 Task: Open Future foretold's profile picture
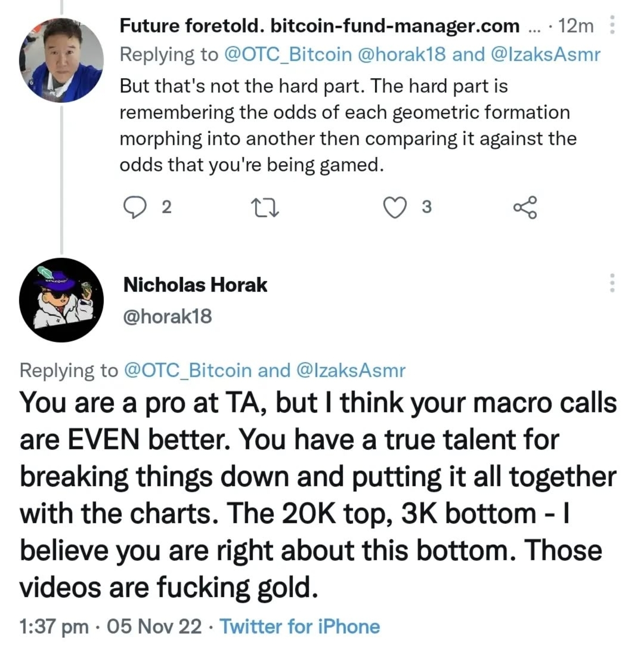coord(61,60)
